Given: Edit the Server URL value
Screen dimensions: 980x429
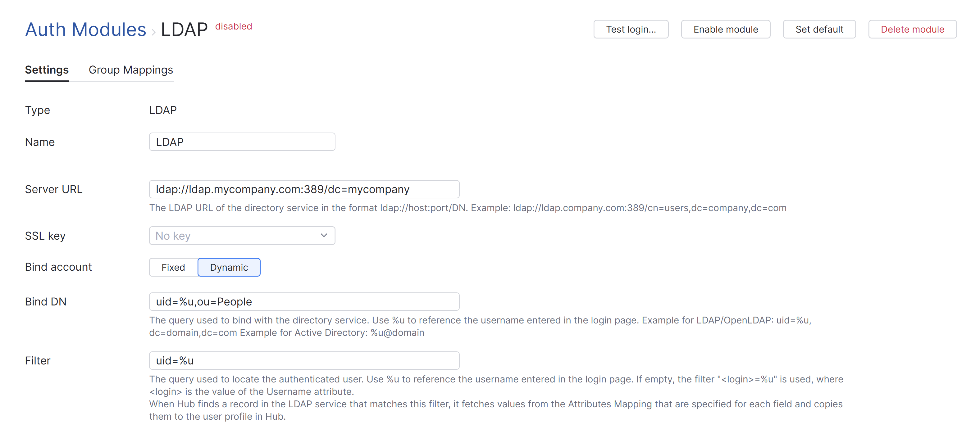Looking at the screenshot, I should point(304,189).
